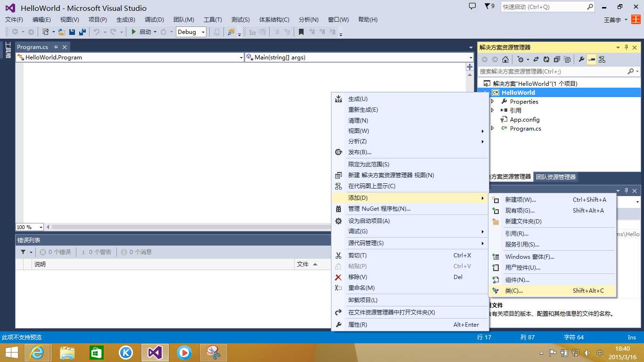
Task: Click the Windows Start button
Action: coord(11,352)
